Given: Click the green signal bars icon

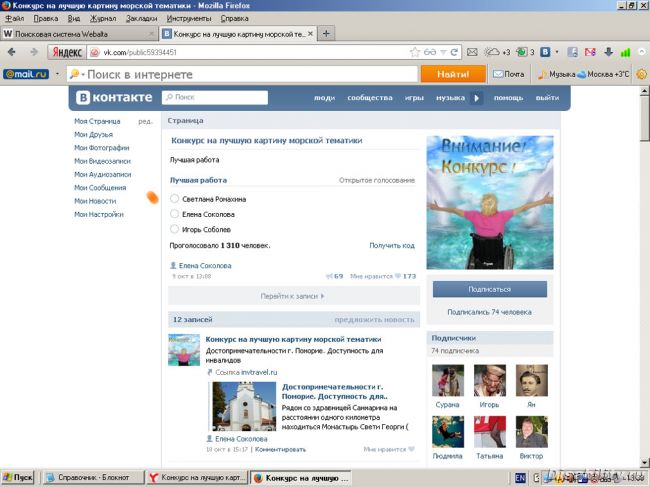Looking at the screenshot, I should 625,52.
